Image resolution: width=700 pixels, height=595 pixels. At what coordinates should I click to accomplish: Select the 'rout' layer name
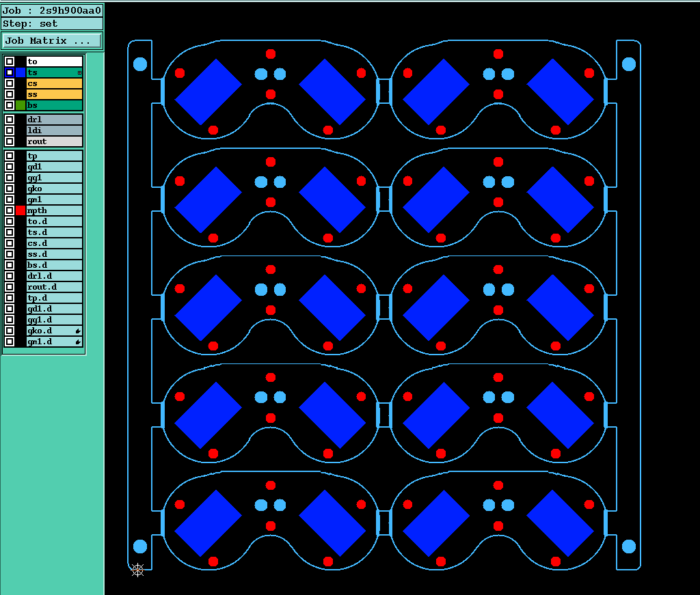click(x=55, y=141)
